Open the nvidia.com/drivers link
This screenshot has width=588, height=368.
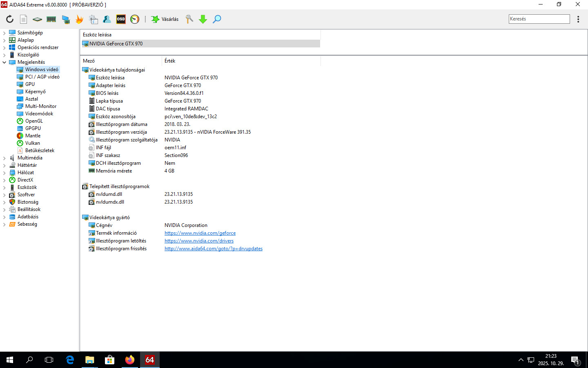199,241
